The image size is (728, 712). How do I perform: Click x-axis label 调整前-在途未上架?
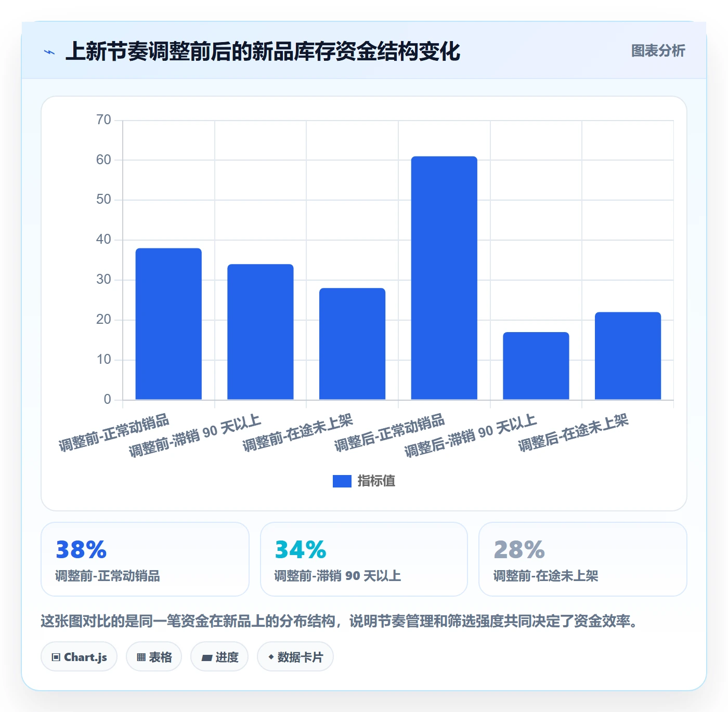coord(297,432)
